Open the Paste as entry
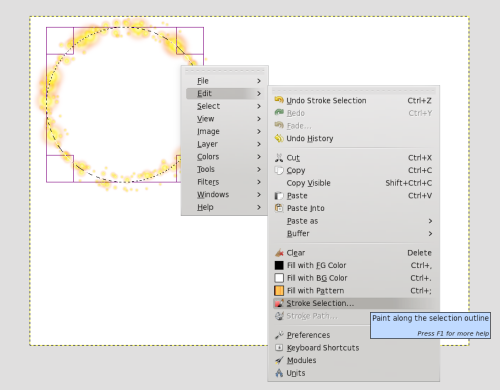The height and width of the screenshot is (390, 500). tap(353, 221)
